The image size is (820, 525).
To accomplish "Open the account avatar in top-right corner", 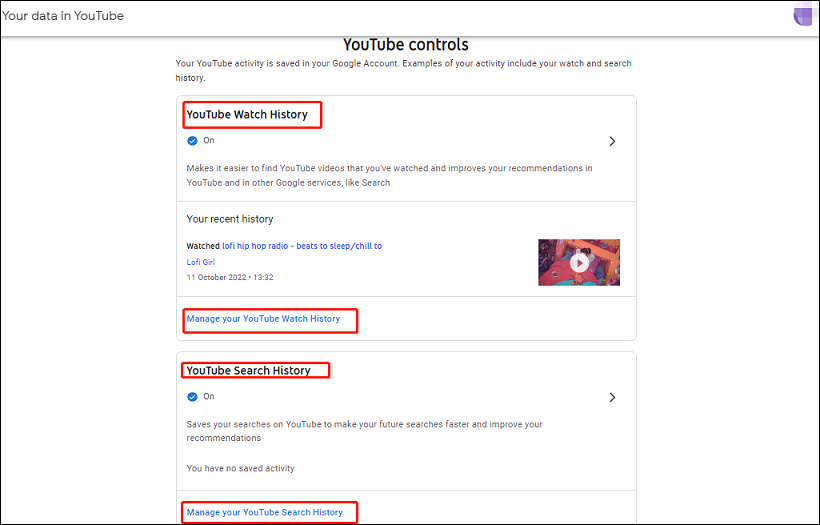I will click(805, 15).
